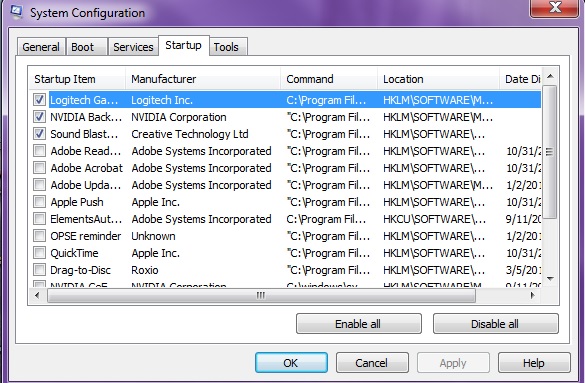The height and width of the screenshot is (383, 585).
Task: Select the 3/5/20 date cell
Action: click(x=523, y=270)
